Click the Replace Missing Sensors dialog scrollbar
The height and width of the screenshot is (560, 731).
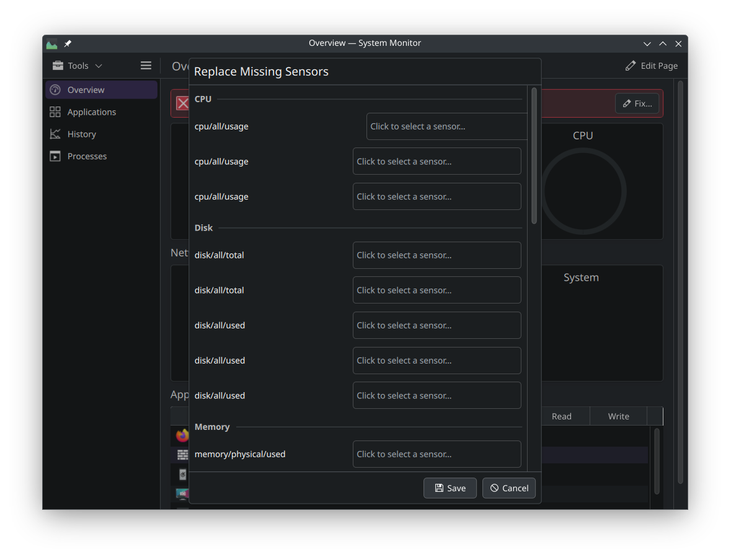tap(534, 156)
